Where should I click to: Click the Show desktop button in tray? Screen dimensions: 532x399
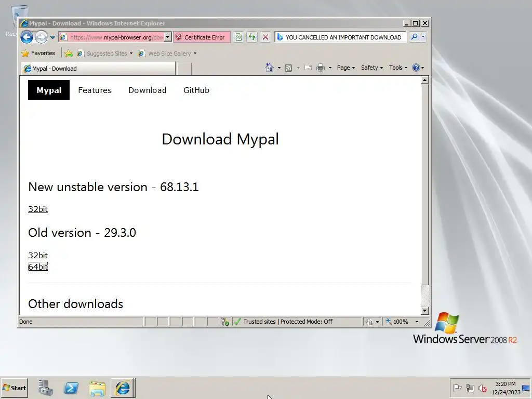[526, 388]
